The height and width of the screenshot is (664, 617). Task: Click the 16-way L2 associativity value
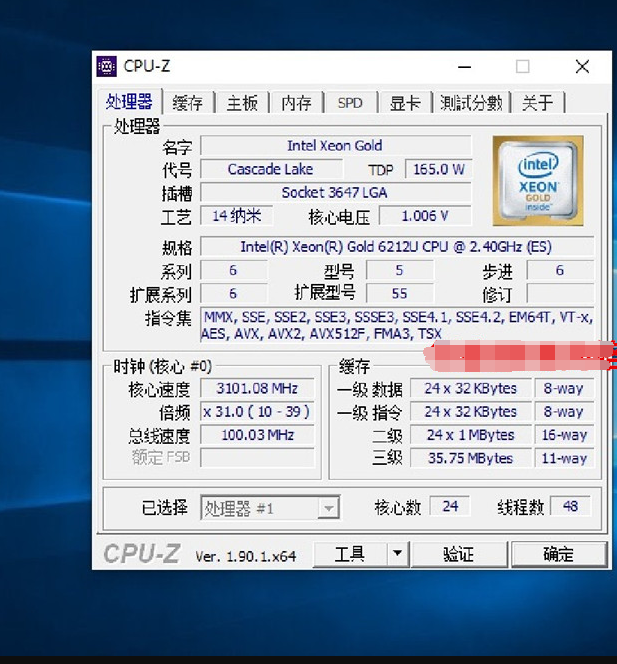tap(564, 435)
